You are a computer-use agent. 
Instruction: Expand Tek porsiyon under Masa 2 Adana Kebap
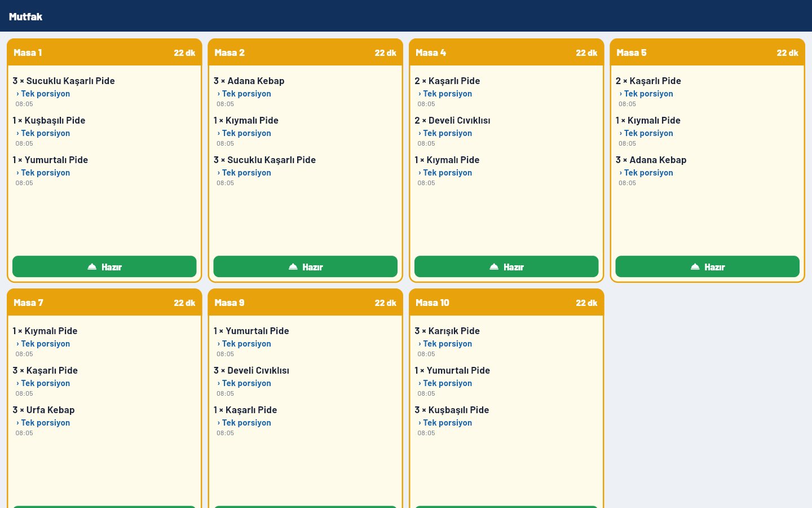[x=244, y=94]
